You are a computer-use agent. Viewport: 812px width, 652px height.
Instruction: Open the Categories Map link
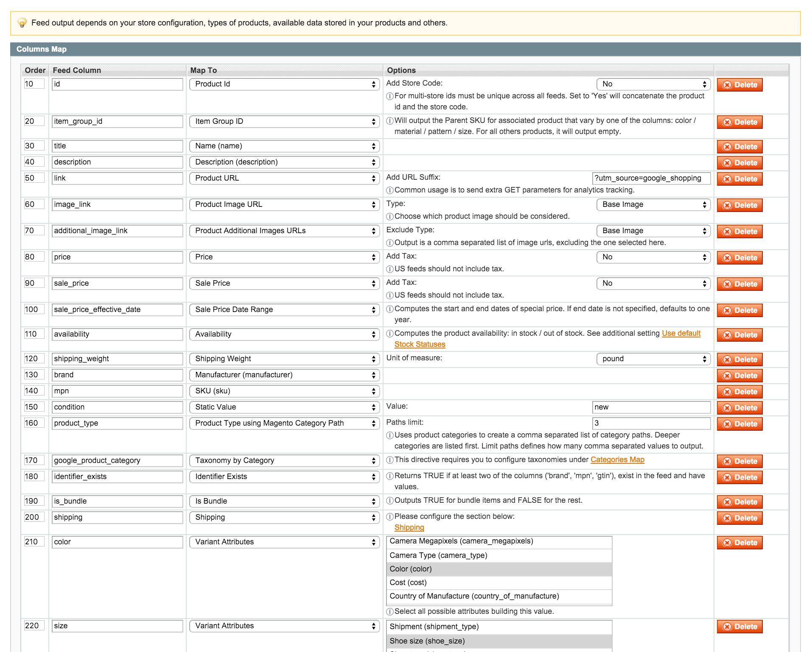click(617, 460)
